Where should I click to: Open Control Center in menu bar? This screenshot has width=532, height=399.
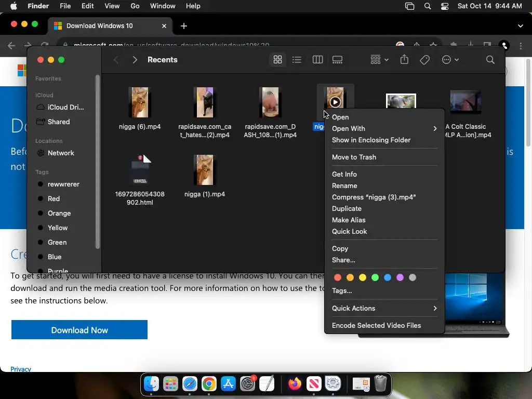click(445, 6)
